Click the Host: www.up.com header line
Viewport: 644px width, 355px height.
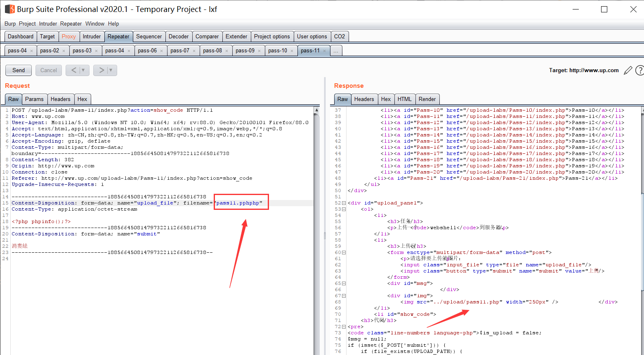(38, 116)
